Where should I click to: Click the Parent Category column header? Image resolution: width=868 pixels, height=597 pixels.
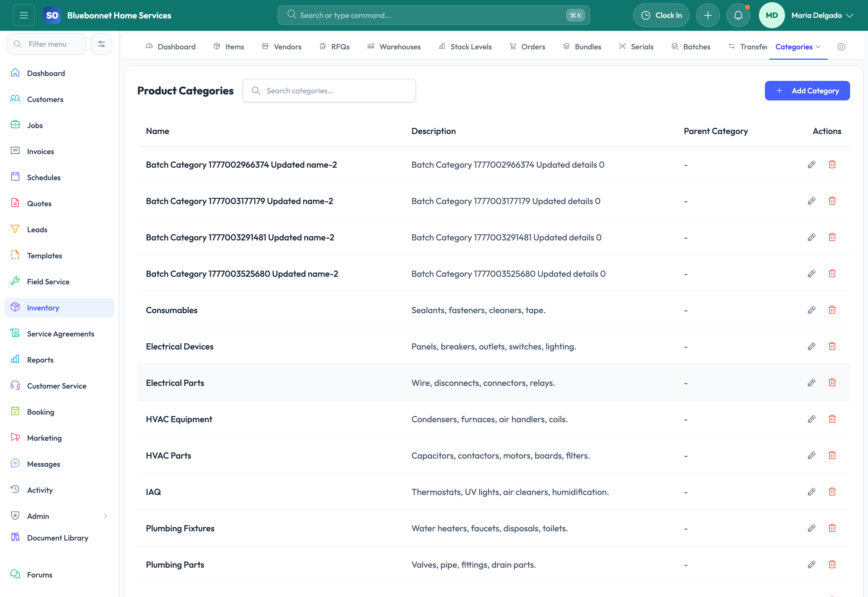(716, 131)
